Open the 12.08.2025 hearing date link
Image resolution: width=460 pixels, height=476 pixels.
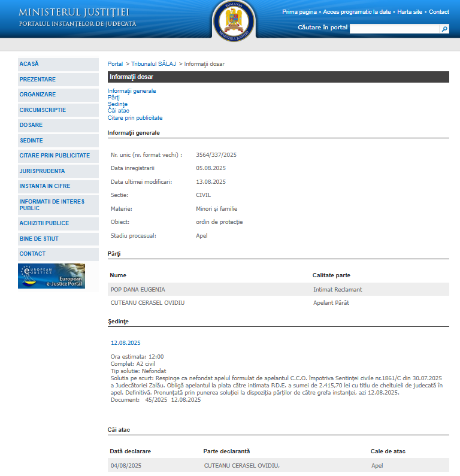(125, 343)
